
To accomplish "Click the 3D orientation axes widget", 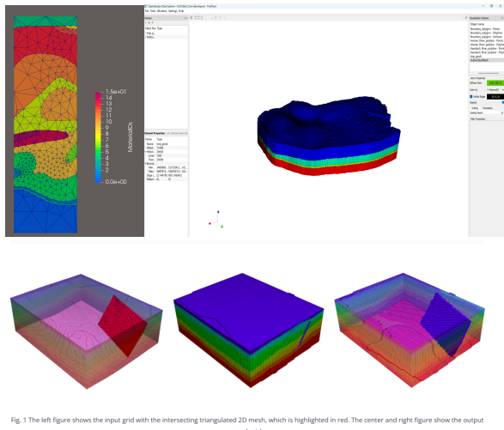I will (x=216, y=220).
